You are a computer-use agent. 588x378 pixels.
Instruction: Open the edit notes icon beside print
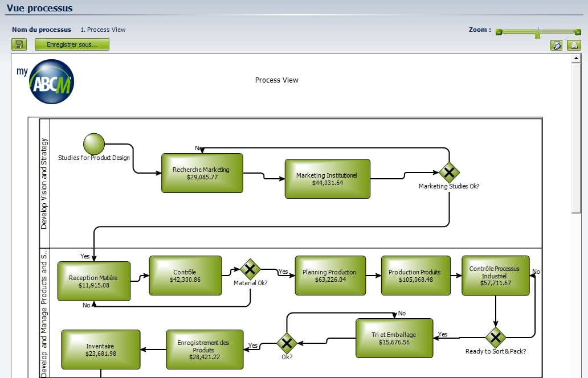557,46
